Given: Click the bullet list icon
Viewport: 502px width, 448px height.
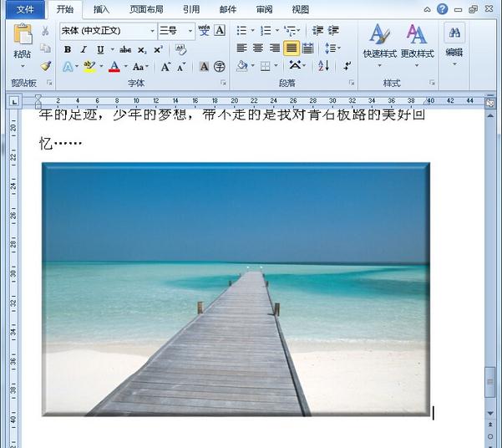Looking at the screenshot, I should 241,31.
